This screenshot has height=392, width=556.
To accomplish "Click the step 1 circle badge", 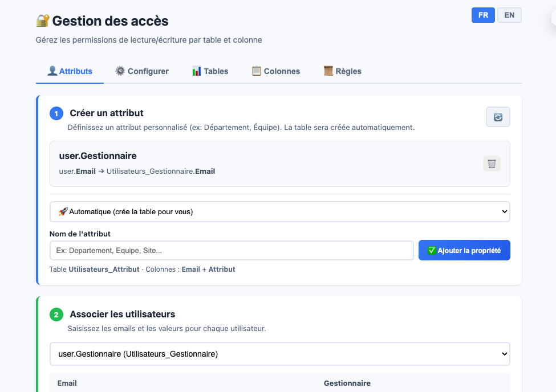I will 56,113.
